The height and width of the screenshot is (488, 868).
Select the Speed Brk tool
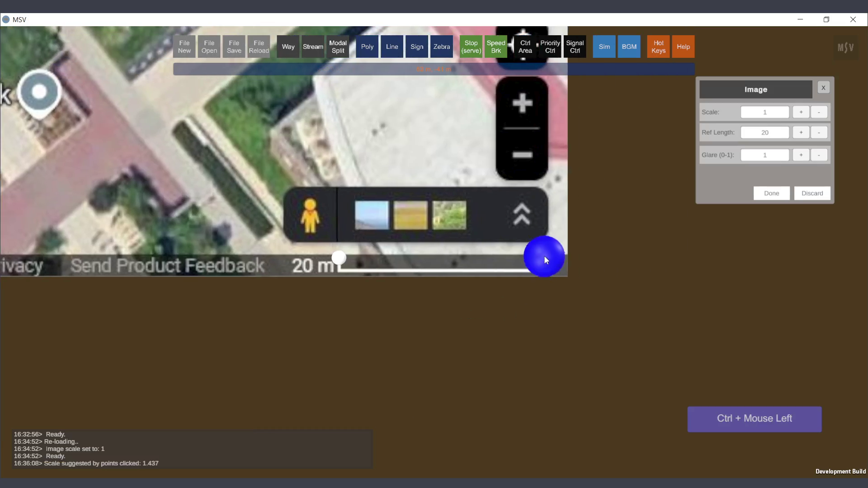(496, 47)
